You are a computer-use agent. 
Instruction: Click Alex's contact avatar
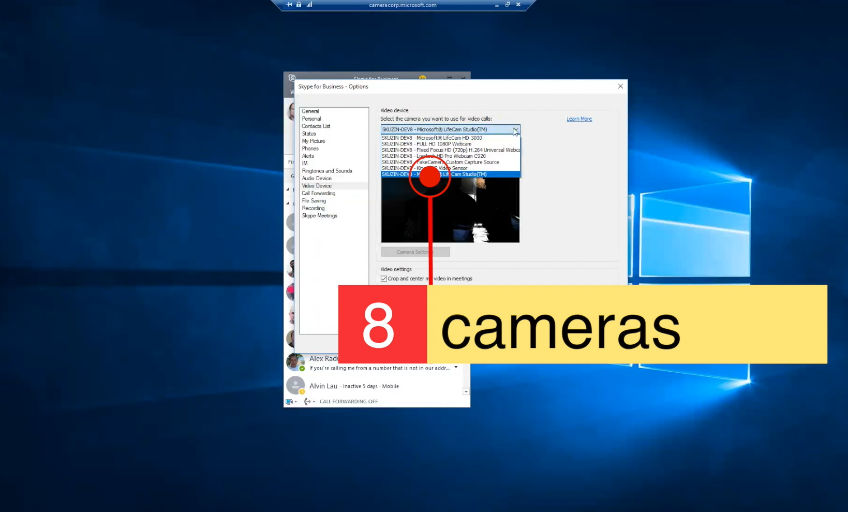coord(295,361)
